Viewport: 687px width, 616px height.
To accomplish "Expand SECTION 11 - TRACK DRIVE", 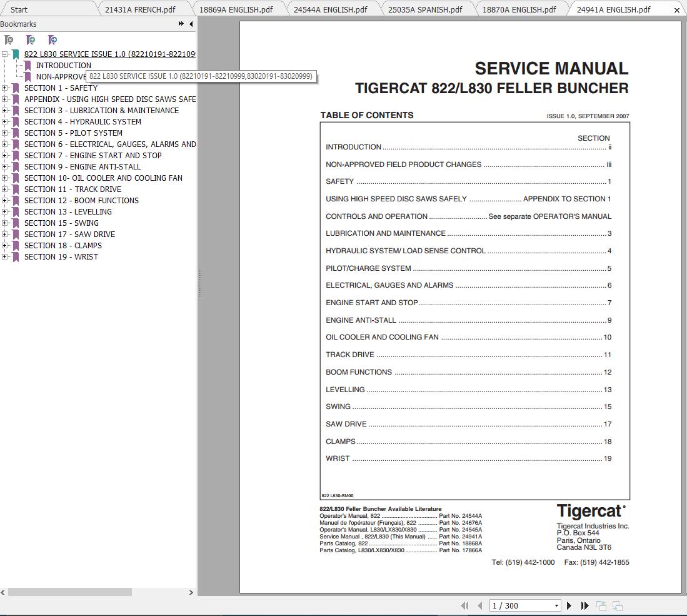I will click(x=4, y=189).
